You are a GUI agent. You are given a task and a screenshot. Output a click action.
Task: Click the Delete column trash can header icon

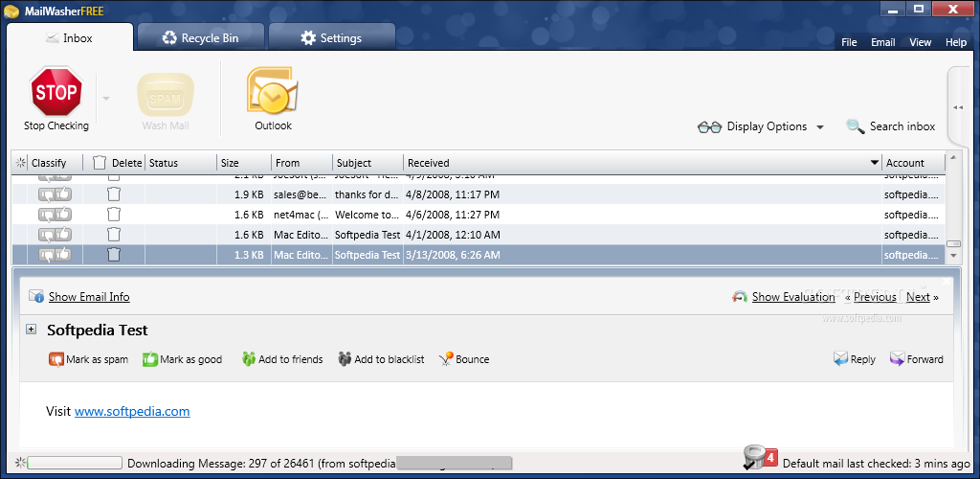[100, 163]
